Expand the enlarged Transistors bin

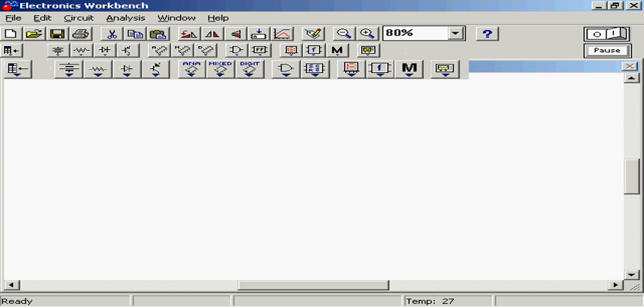click(155, 69)
